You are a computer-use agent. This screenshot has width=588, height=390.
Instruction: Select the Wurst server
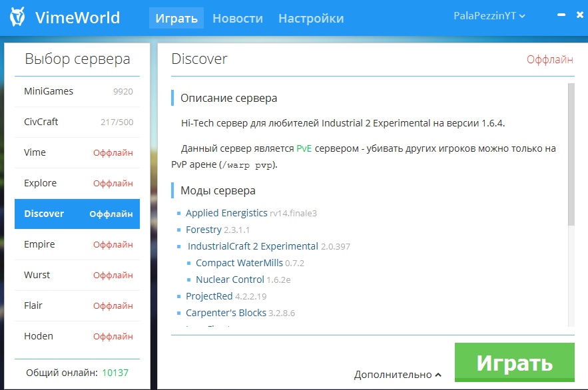(77, 275)
